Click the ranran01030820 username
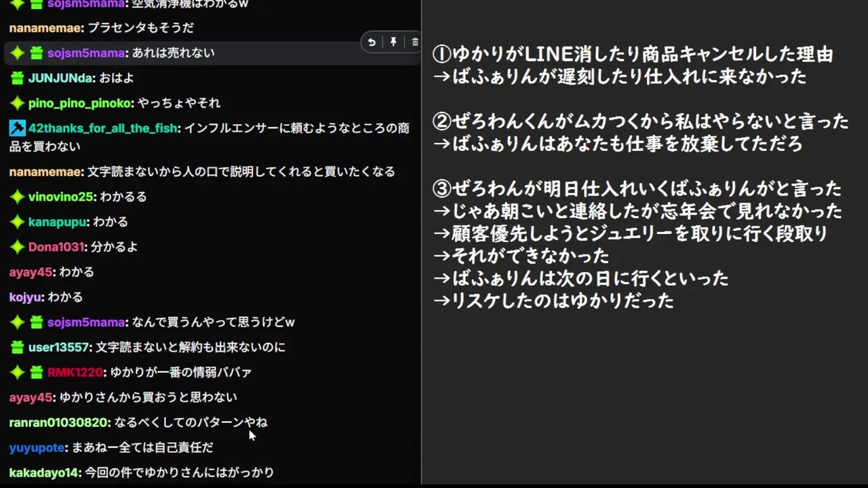Screen dimensions: 868x488 point(58,422)
